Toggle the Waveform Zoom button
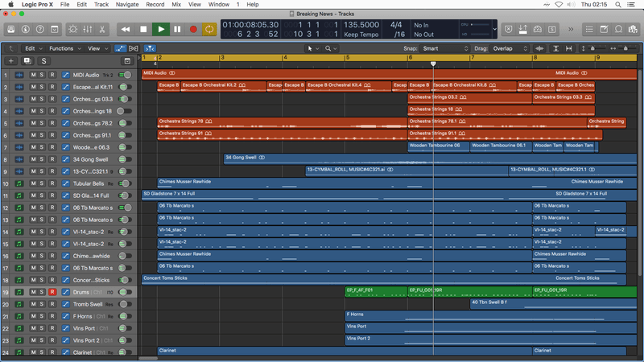The height and width of the screenshot is (362, 644). coord(539,48)
